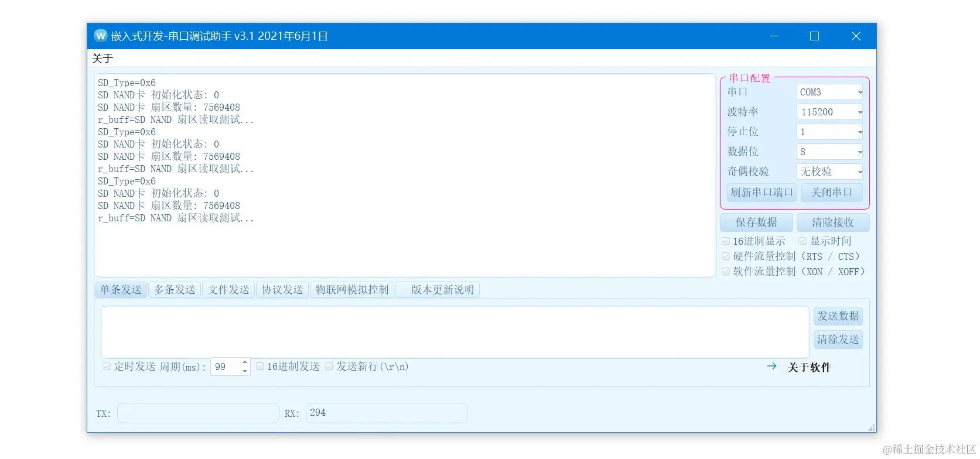980x459 pixels.
Task: Click the window resize grip at bottom-right corner
Action: click(872, 428)
